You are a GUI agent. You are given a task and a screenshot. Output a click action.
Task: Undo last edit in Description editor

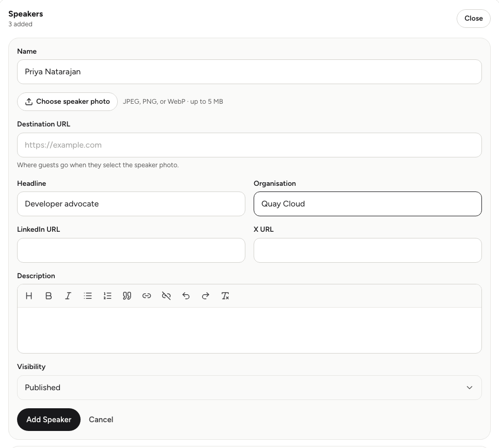[186, 296]
